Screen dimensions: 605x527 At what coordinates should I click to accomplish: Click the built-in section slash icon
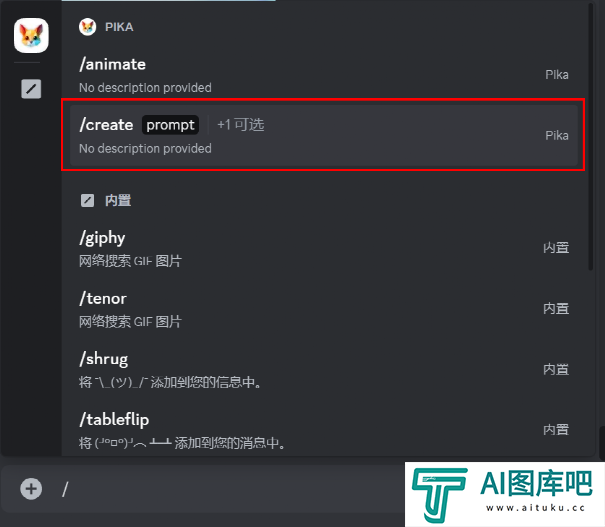(x=87, y=201)
